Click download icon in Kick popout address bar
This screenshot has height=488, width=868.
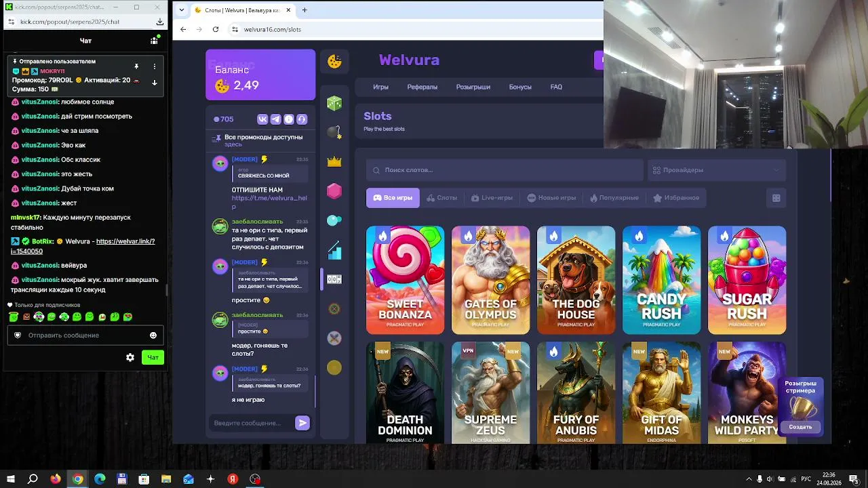[160, 22]
